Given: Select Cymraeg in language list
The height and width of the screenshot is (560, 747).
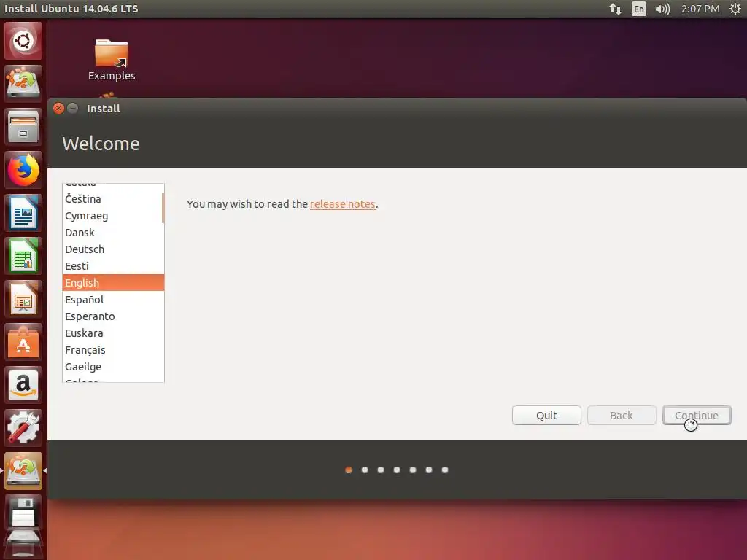Looking at the screenshot, I should 112,216.
